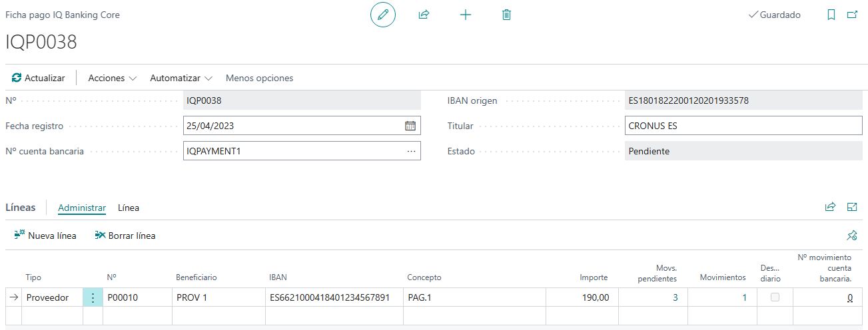
Task: Expand the Acciones dropdown
Action: (x=112, y=78)
